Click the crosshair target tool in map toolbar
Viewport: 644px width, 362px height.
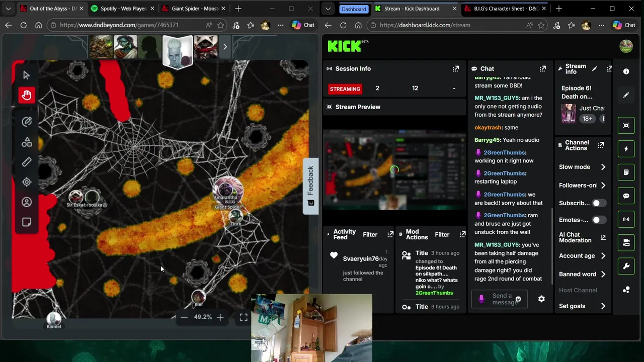pyautogui.click(x=27, y=182)
